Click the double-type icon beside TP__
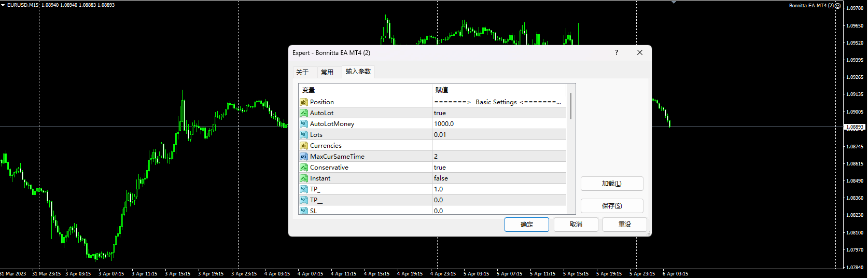 point(303,200)
